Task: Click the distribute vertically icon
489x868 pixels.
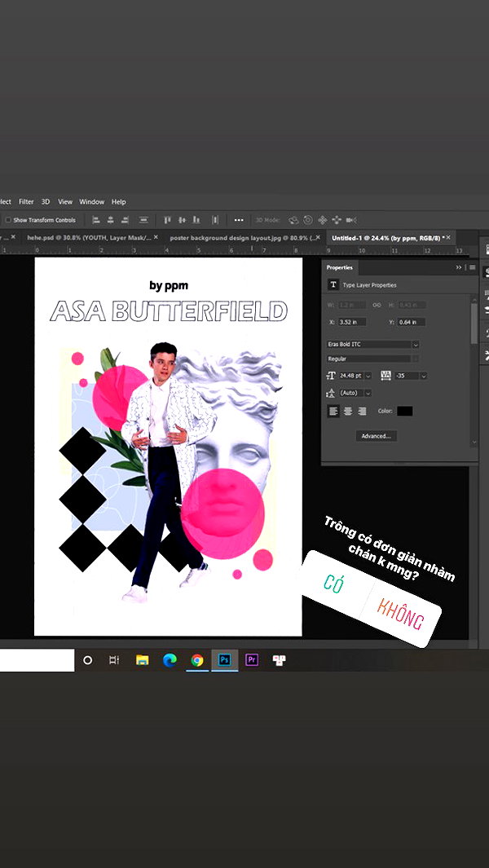Action: [x=143, y=220]
